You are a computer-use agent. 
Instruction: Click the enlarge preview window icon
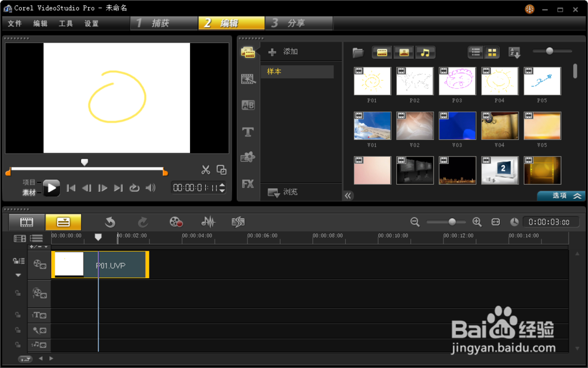click(222, 170)
